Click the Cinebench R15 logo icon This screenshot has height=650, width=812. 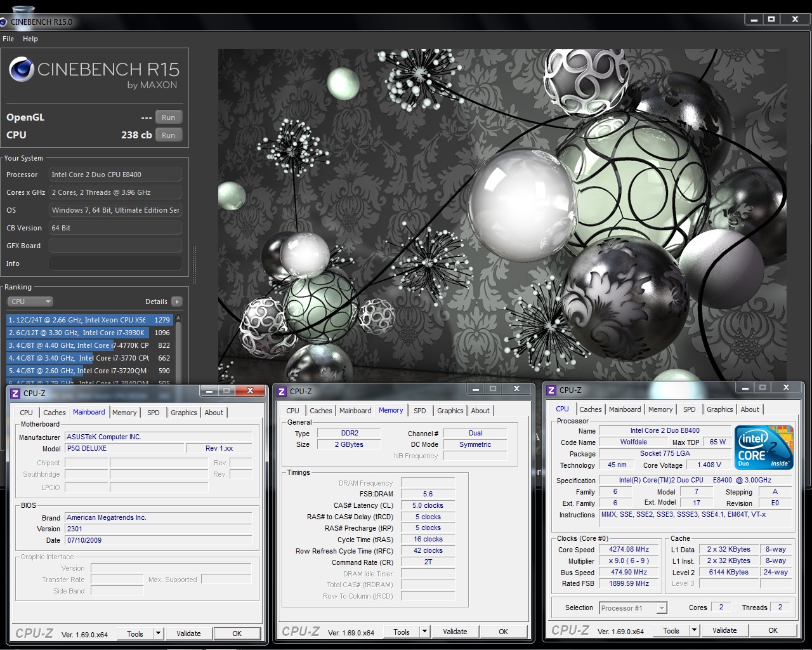pyautogui.click(x=22, y=69)
